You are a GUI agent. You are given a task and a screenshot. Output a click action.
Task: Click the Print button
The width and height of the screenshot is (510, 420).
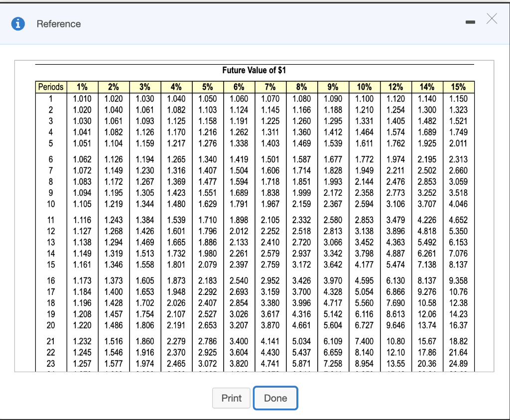[x=231, y=398]
